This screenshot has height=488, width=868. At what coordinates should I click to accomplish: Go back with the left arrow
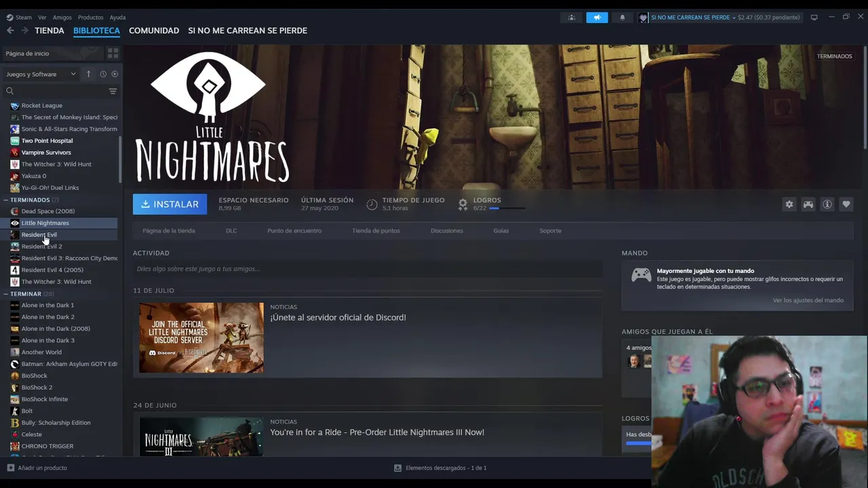(10, 30)
